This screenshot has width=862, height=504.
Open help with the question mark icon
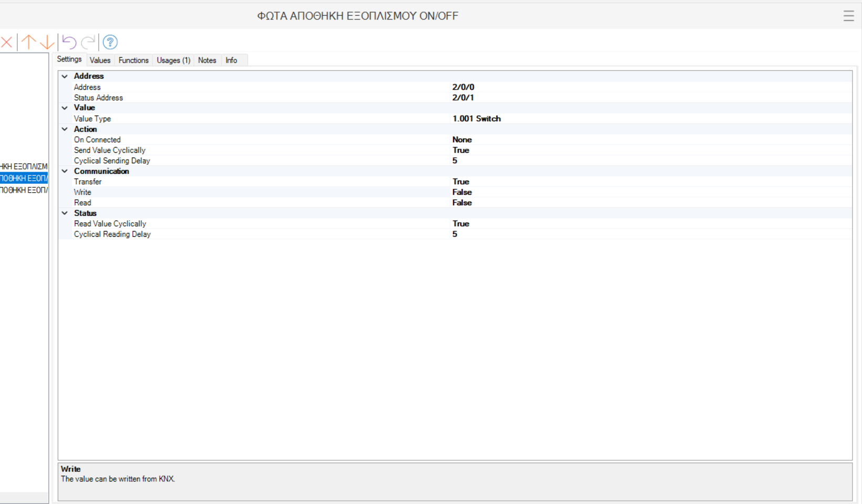coord(110,42)
